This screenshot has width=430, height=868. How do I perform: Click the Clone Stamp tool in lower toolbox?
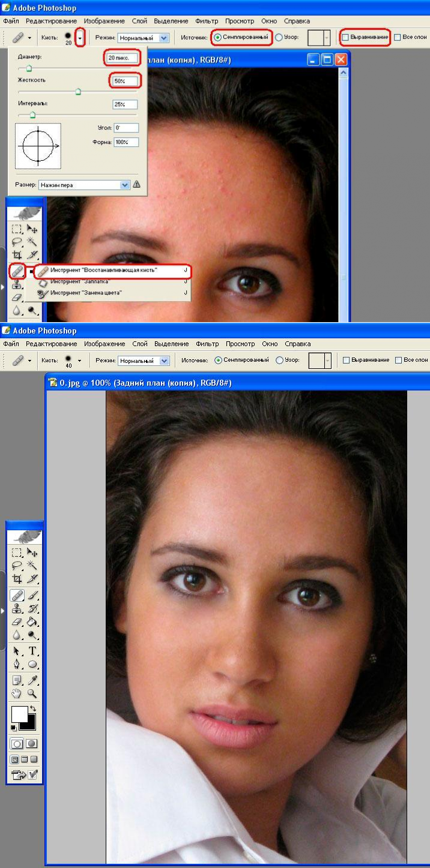click(x=17, y=609)
